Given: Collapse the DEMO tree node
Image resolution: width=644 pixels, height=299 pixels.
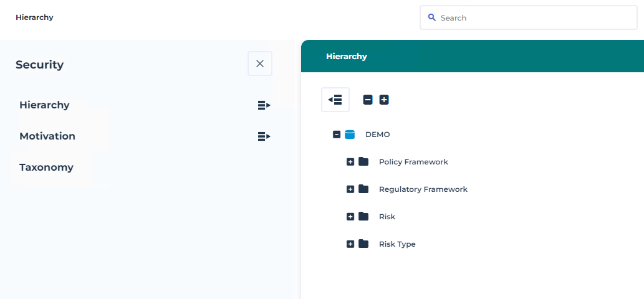Looking at the screenshot, I should [x=337, y=135].
